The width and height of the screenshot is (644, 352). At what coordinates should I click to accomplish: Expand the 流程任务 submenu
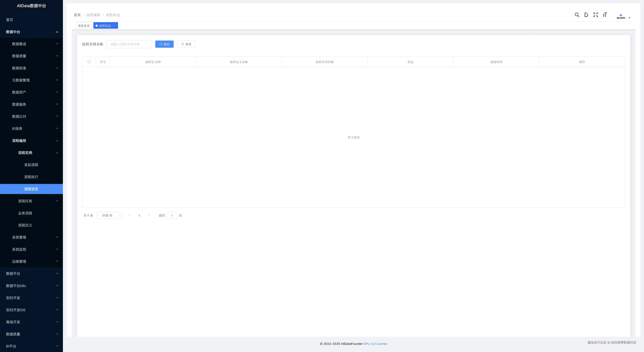[31, 201]
